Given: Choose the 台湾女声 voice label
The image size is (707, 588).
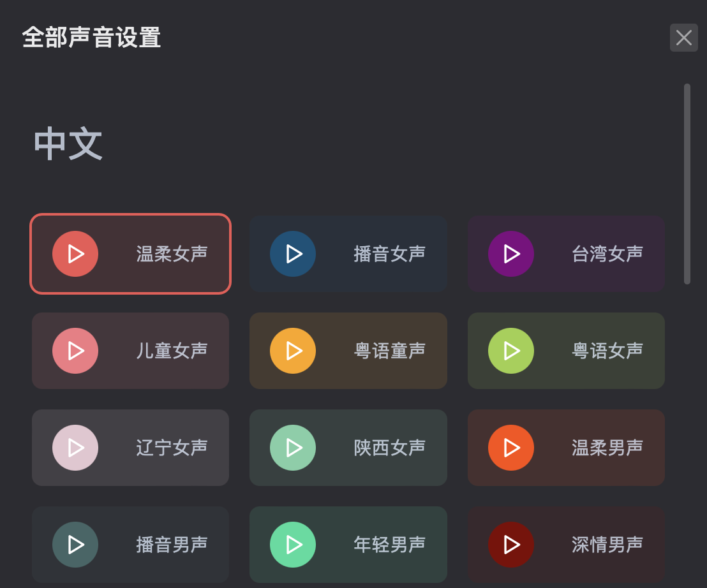Looking at the screenshot, I should pyautogui.click(x=607, y=254).
